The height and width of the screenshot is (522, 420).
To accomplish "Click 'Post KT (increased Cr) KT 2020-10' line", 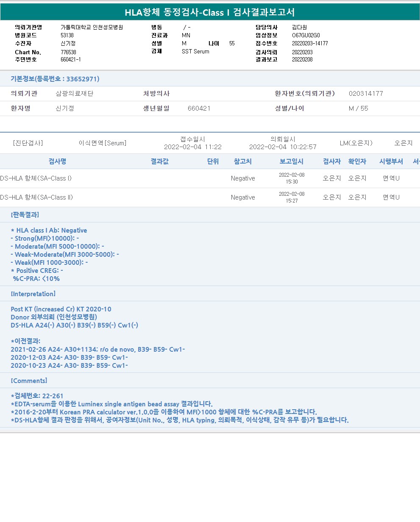I will click(x=61, y=309).
